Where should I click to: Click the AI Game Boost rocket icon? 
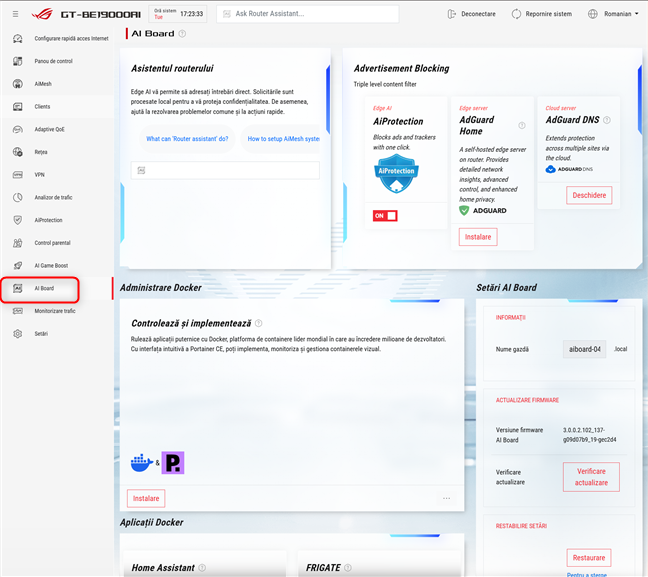(17, 266)
